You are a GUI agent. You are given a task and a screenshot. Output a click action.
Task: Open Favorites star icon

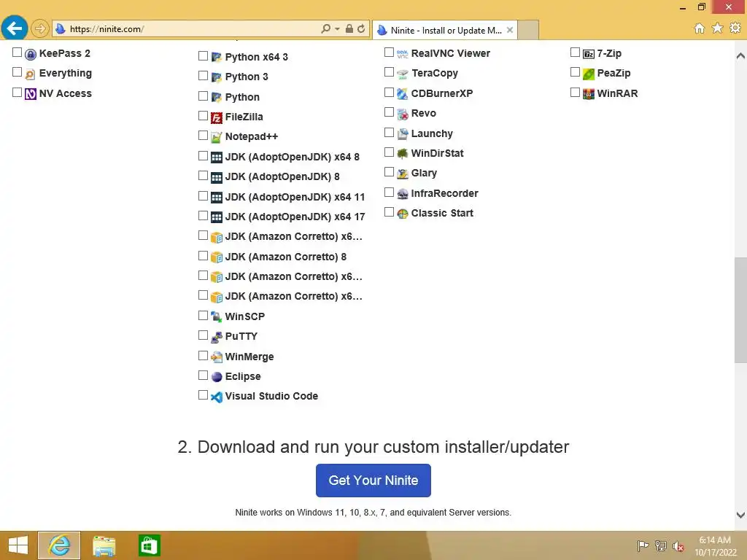[718, 28]
